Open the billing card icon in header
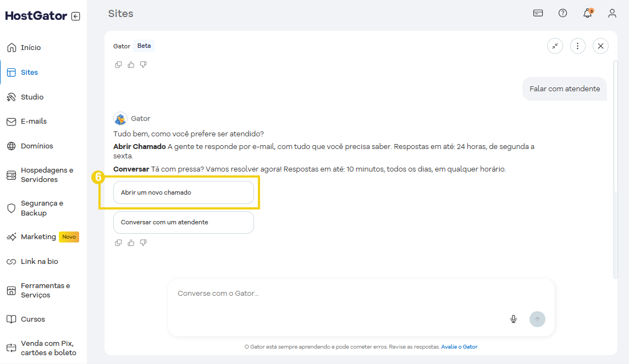The width and height of the screenshot is (629, 364). [x=538, y=13]
